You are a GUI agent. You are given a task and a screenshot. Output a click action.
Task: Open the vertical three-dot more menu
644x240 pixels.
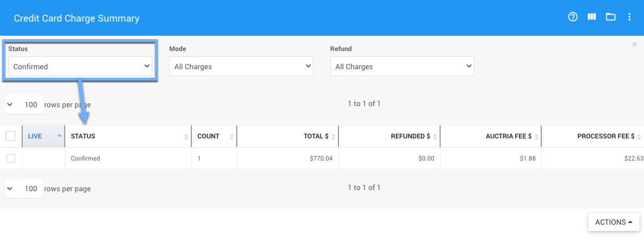pos(629,17)
